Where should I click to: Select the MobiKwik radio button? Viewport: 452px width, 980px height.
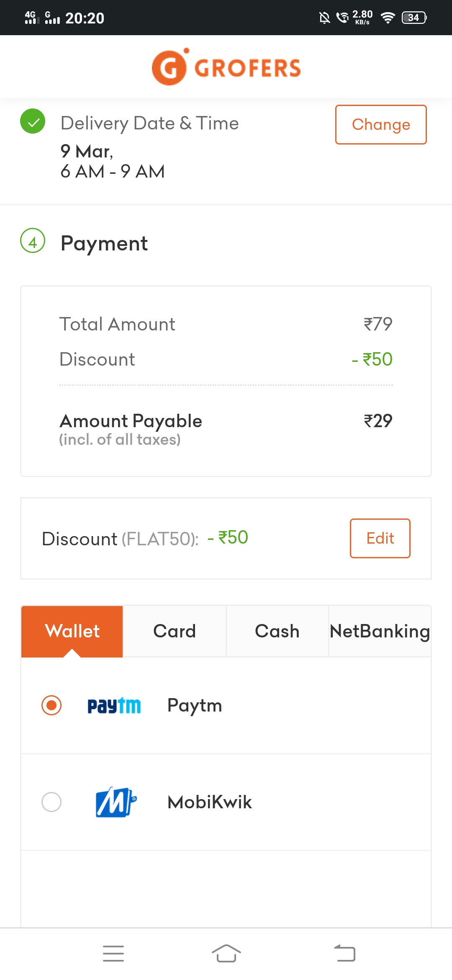[x=51, y=802]
